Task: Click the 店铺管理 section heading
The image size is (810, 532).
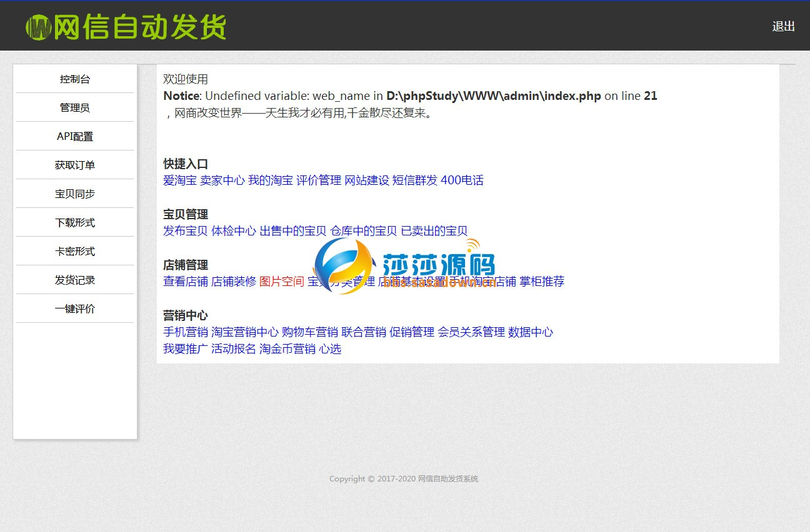Action: click(x=186, y=265)
